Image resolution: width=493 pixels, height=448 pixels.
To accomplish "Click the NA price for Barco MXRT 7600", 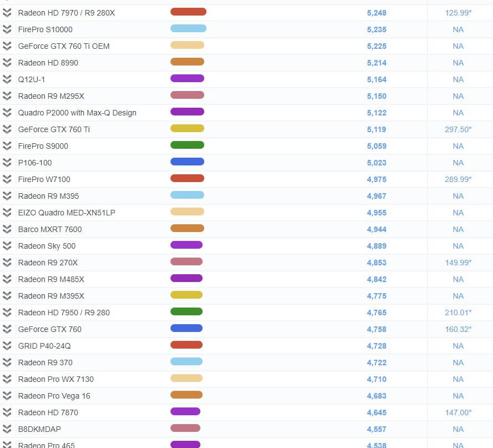I will coord(458,229).
